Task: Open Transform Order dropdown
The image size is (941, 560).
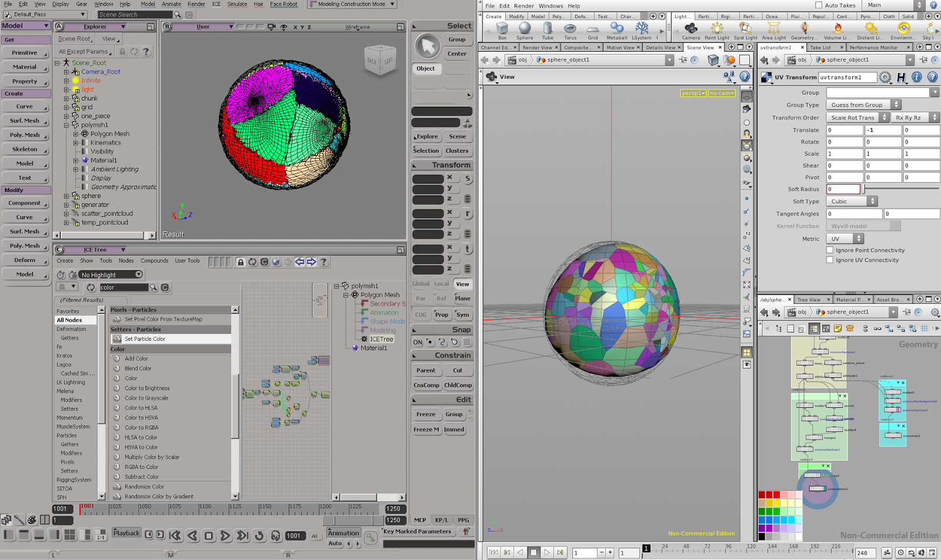Action: pos(857,118)
